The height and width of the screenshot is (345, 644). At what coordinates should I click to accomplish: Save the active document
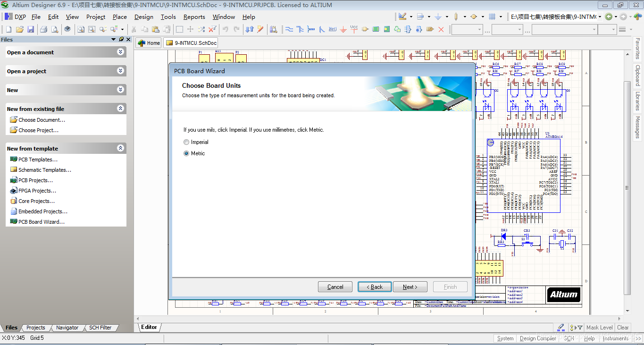[x=31, y=29]
